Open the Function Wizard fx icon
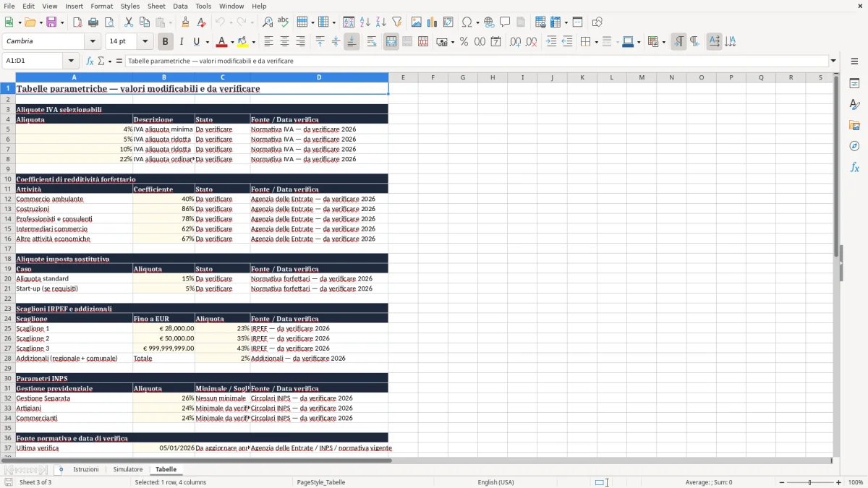The height and width of the screenshot is (488, 868). [90, 61]
